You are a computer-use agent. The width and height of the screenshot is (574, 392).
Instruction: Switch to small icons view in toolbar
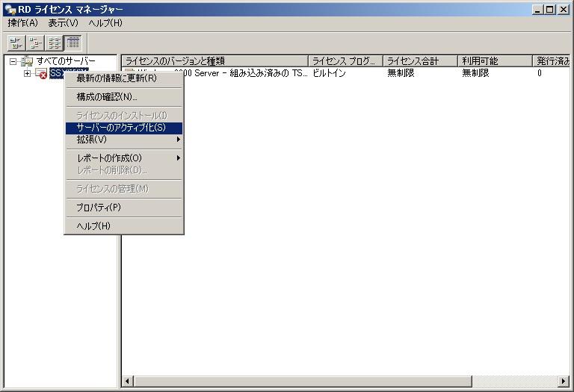[x=35, y=43]
